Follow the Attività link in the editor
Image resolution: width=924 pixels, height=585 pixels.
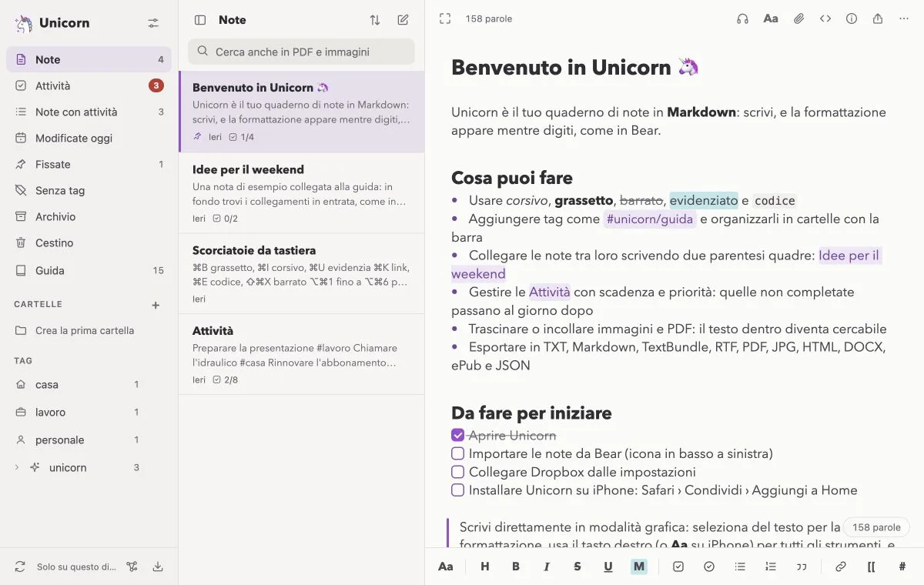550,292
